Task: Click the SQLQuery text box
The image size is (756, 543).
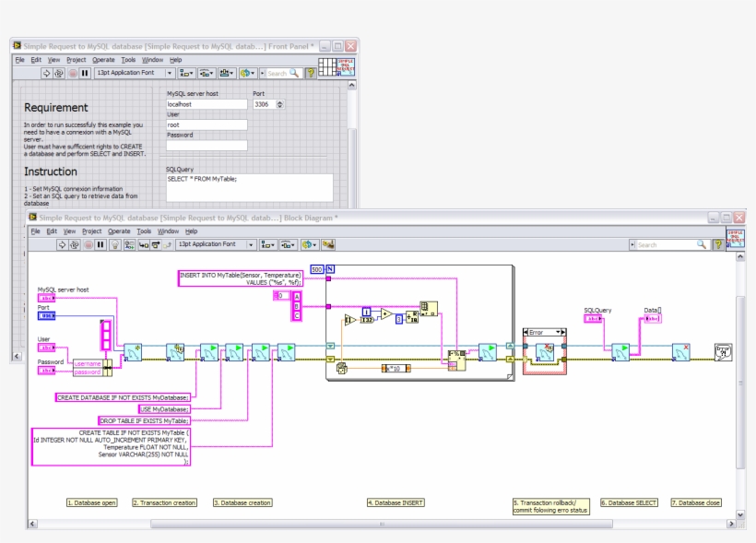Action: click(x=249, y=188)
